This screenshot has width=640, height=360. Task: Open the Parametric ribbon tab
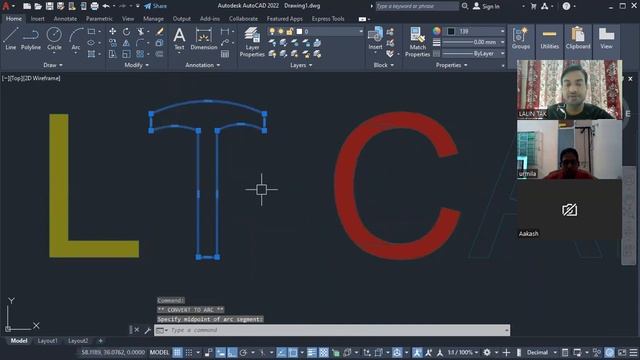point(99,19)
